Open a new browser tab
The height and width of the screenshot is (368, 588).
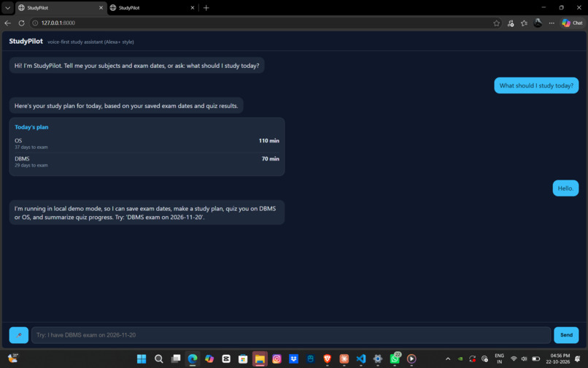[206, 8]
